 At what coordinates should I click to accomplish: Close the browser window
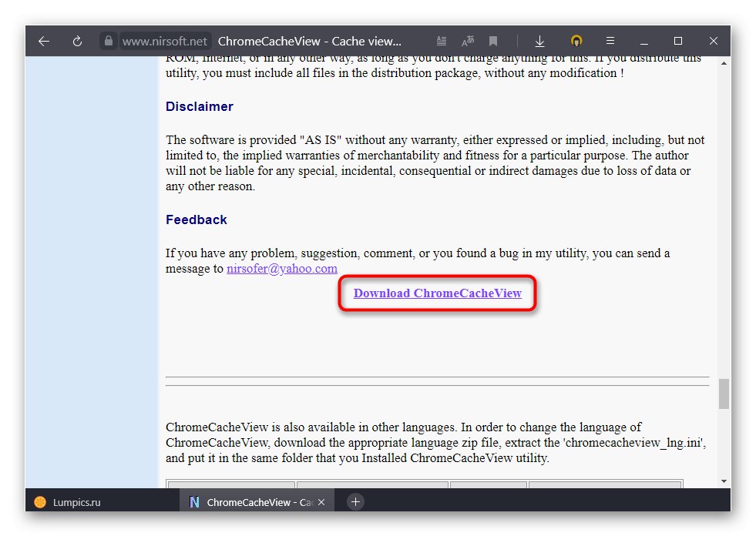point(714,41)
